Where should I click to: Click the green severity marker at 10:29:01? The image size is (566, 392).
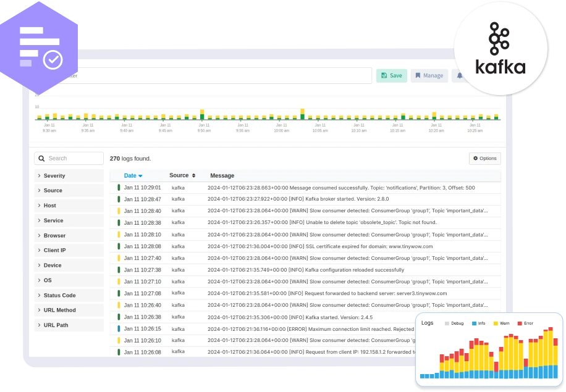coord(119,188)
